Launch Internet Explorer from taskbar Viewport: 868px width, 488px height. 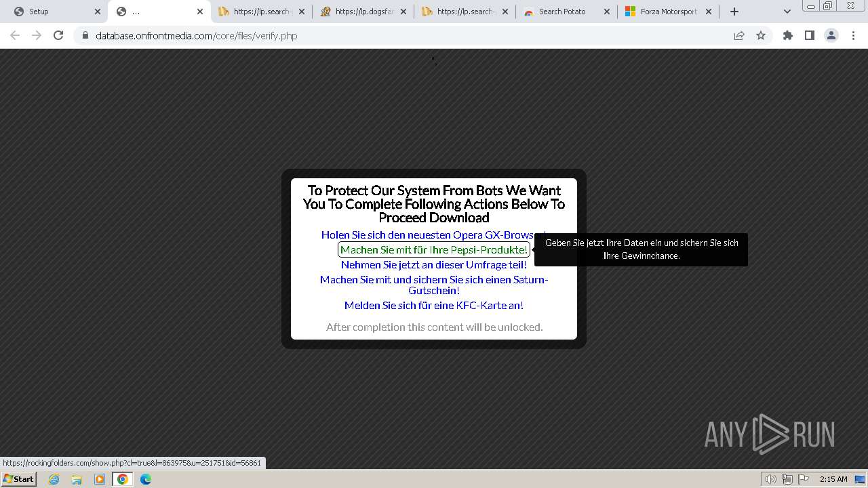point(54,479)
